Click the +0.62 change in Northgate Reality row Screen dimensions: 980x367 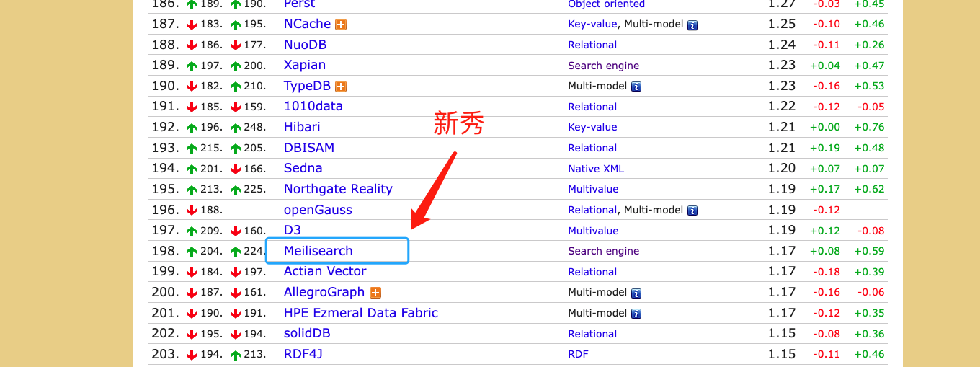coord(870,189)
